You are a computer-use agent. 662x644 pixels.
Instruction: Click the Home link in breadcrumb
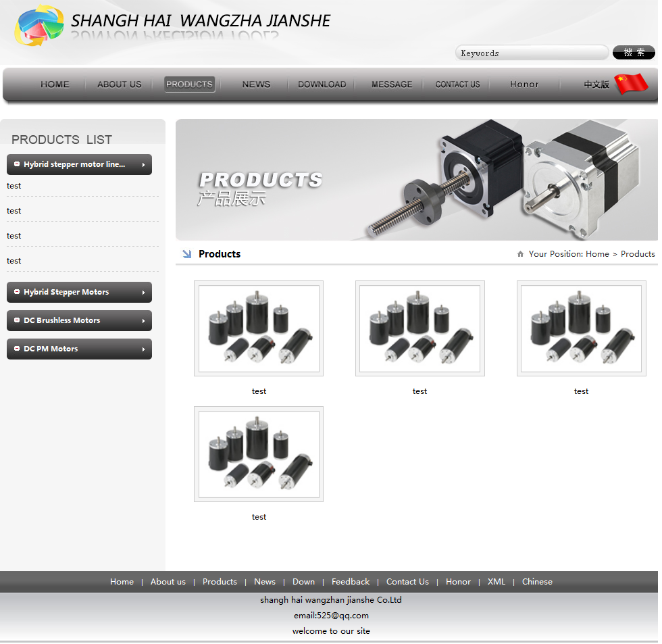tap(597, 254)
